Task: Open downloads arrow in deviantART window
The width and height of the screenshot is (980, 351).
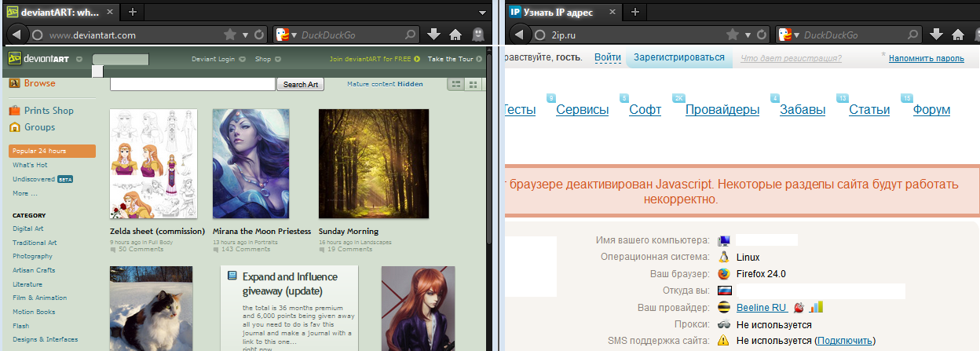Action: coord(434,35)
